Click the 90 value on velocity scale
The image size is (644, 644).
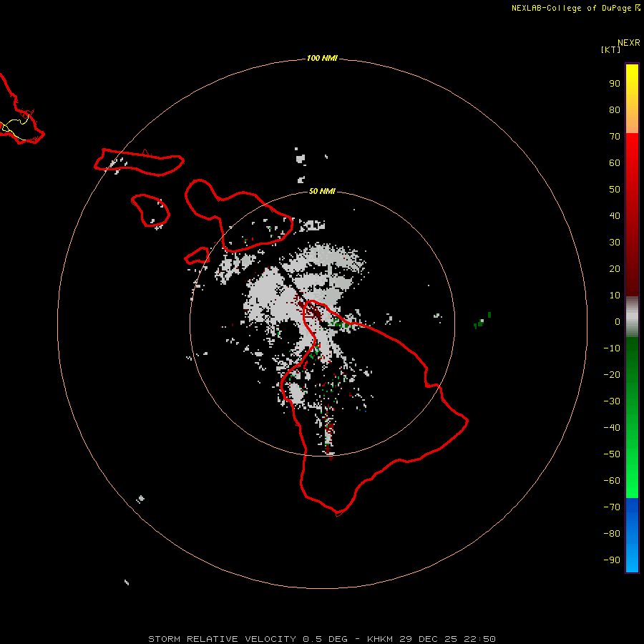[615, 84]
